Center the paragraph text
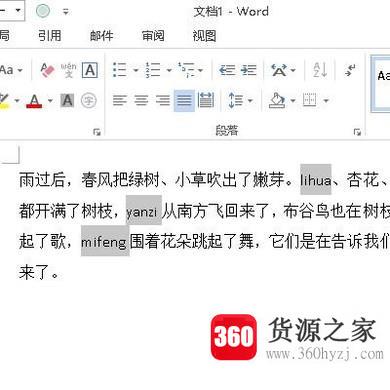390x390 pixels. tap(141, 100)
